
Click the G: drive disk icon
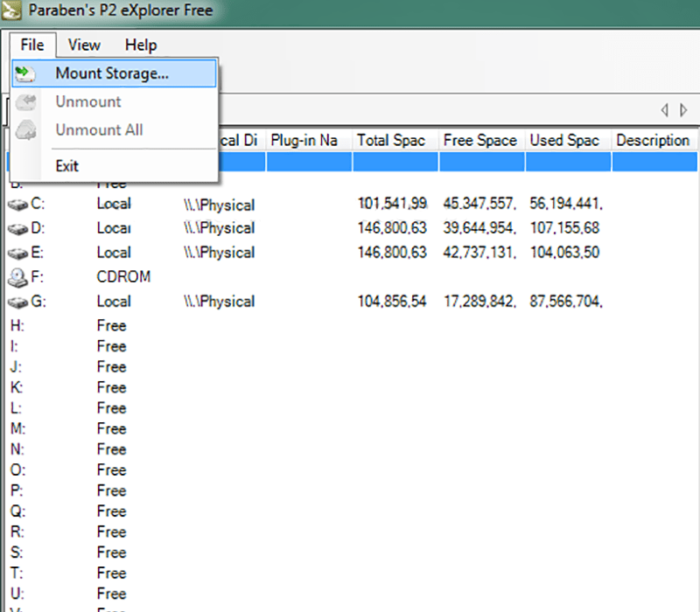[x=17, y=303]
